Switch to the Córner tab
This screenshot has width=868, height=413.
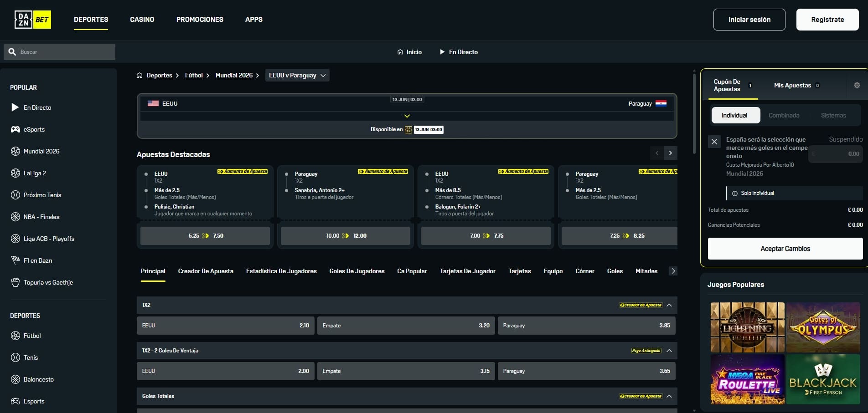(585, 271)
